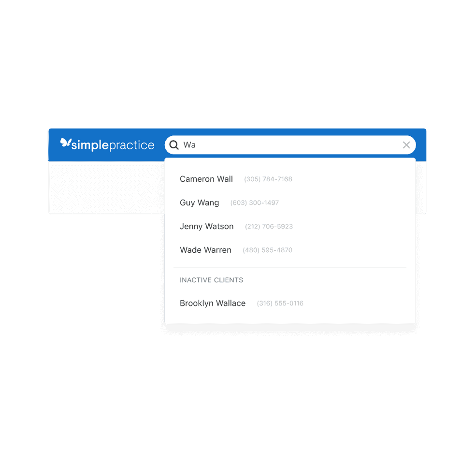Click the gray page area below the logo

[106, 187]
